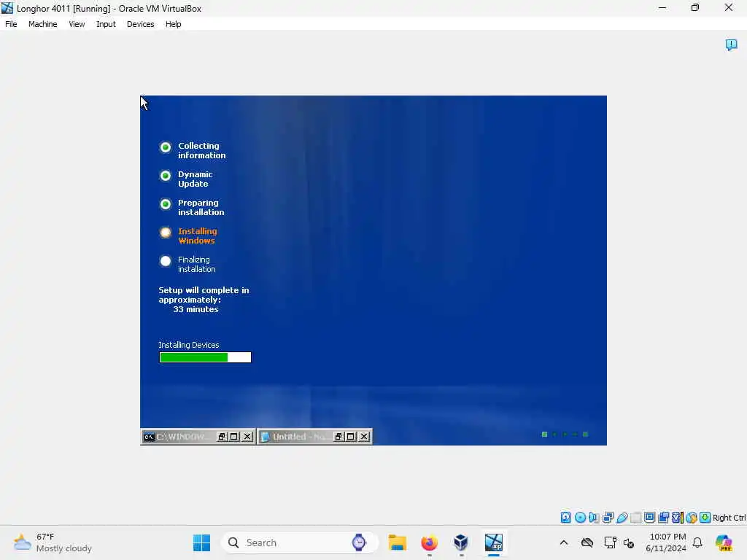
Task: Open Firefox from the taskbar
Action: [429, 542]
